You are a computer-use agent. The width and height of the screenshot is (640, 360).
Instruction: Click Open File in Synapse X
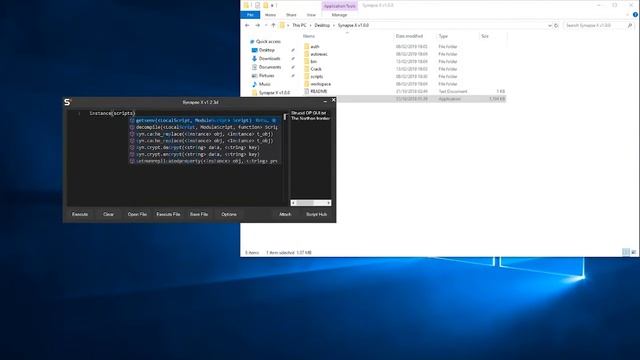click(x=137, y=214)
